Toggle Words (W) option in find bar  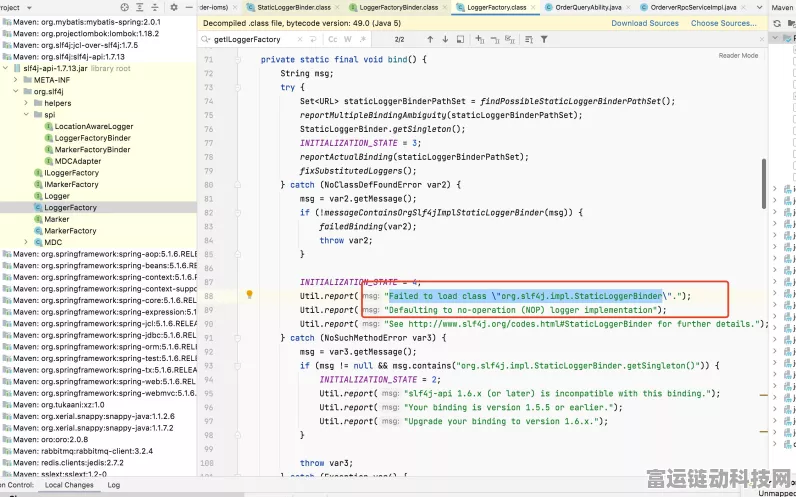point(348,40)
